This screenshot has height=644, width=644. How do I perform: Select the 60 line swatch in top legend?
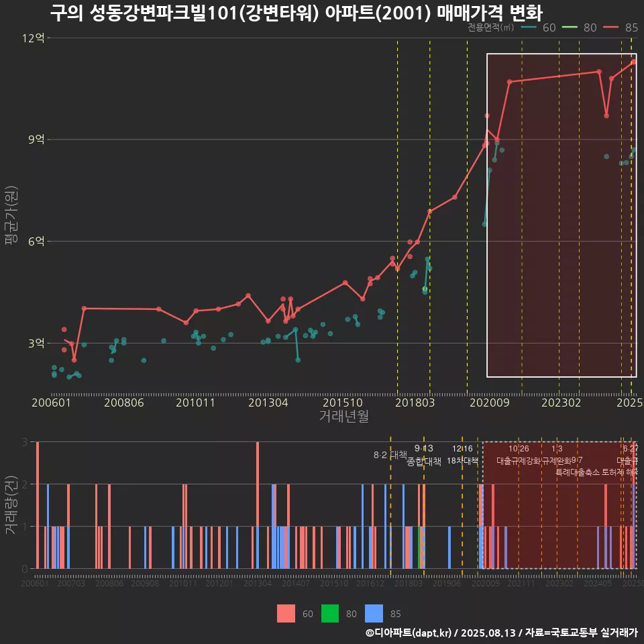tap(528, 28)
